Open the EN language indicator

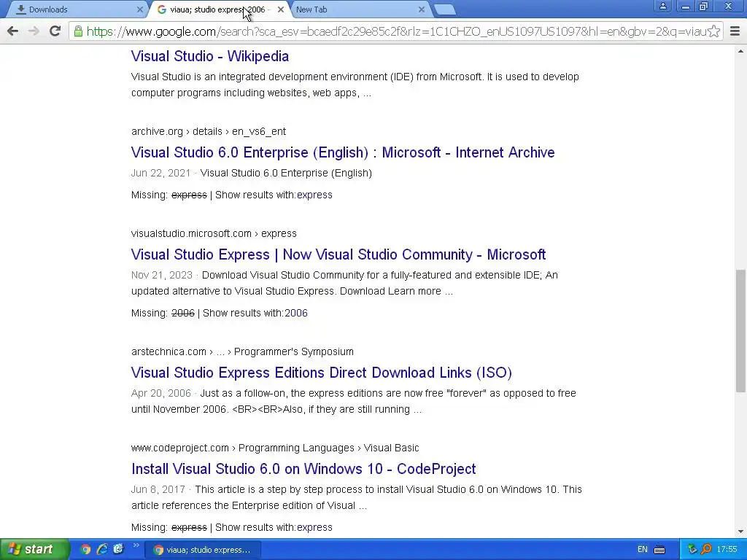click(x=642, y=550)
